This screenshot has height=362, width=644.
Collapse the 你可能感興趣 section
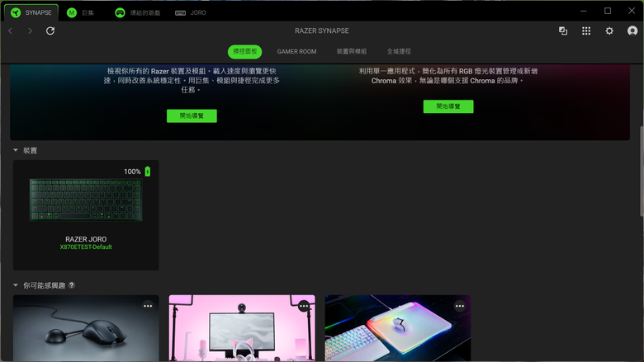click(x=16, y=285)
